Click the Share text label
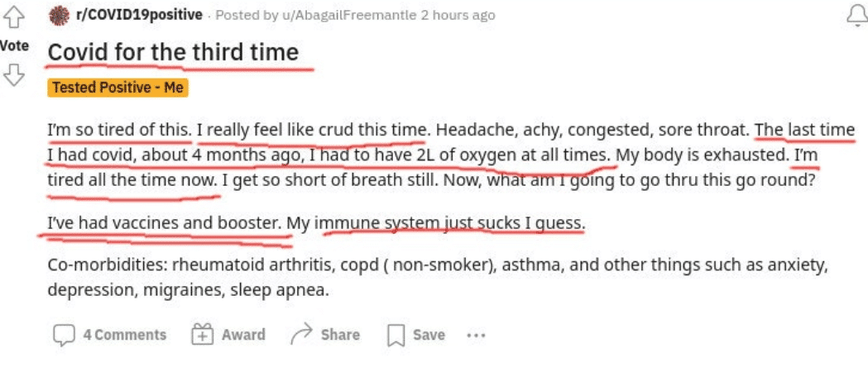Viewport: 868px width, 367px height. (340, 335)
